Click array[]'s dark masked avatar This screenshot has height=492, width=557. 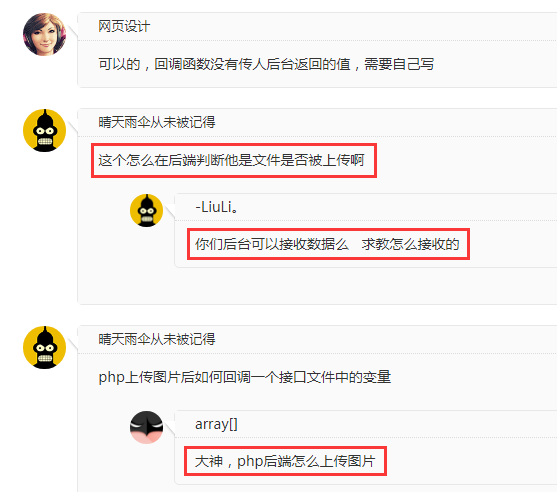(146, 427)
